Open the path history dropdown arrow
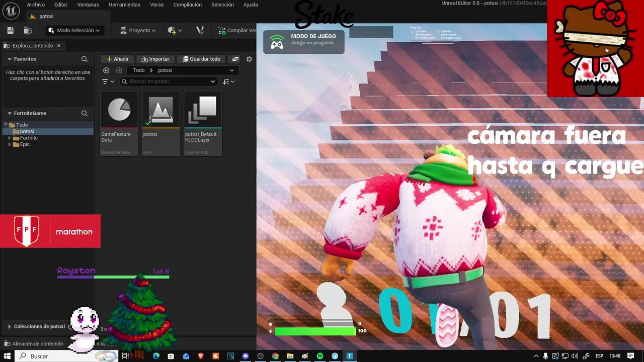644x362 pixels. pos(231,70)
